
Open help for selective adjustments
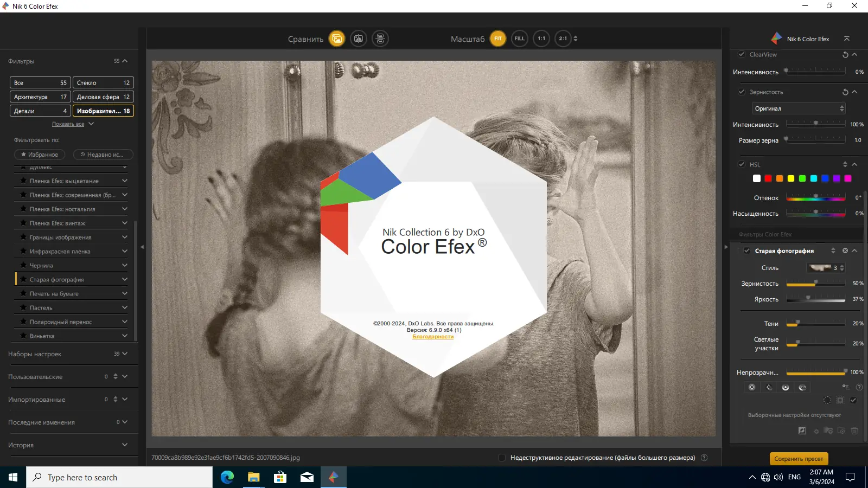tap(859, 387)
